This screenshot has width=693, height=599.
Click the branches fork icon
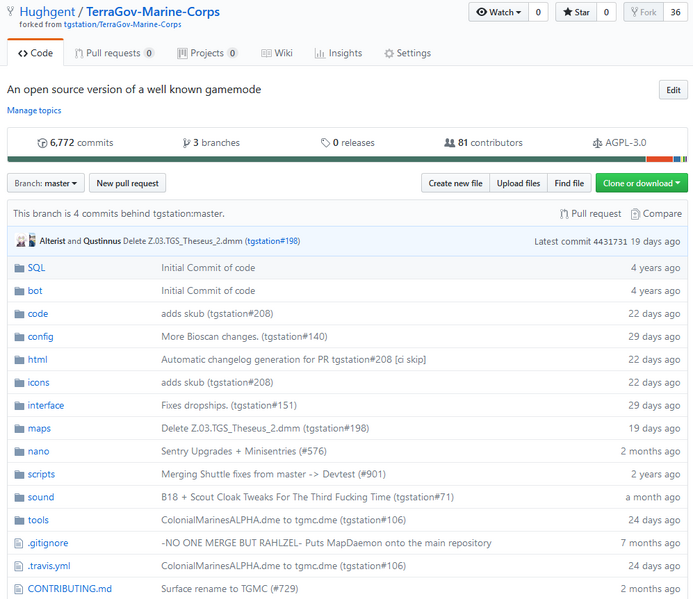187,143
